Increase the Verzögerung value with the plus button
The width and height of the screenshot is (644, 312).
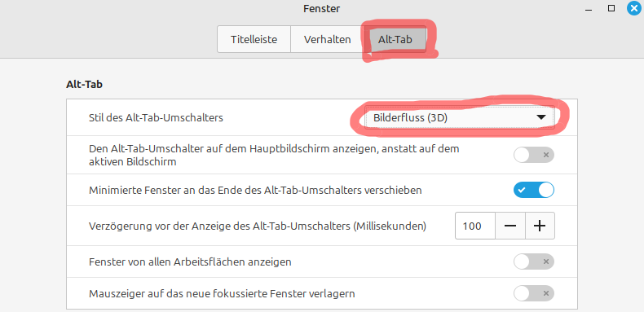(x=540, y=226)
